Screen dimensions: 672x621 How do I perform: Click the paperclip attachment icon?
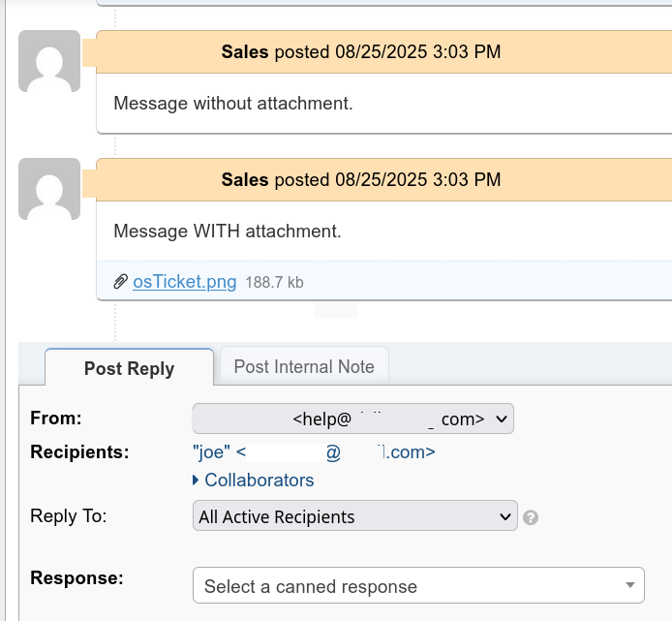pos(120,282)
